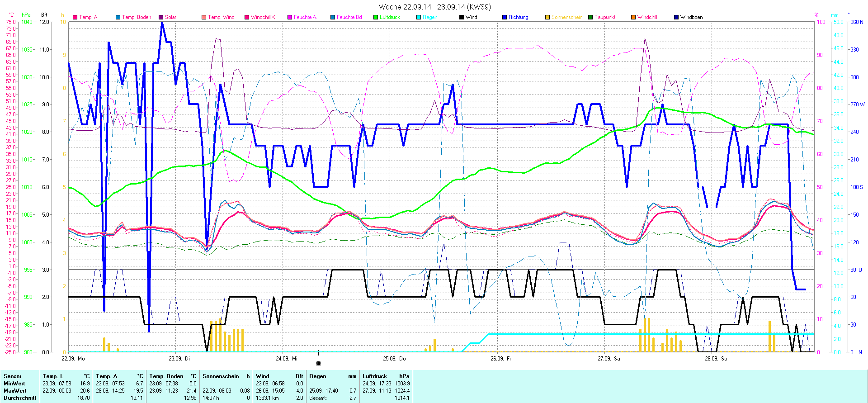Click the Windböen legend label

click(x=691, y=17)
